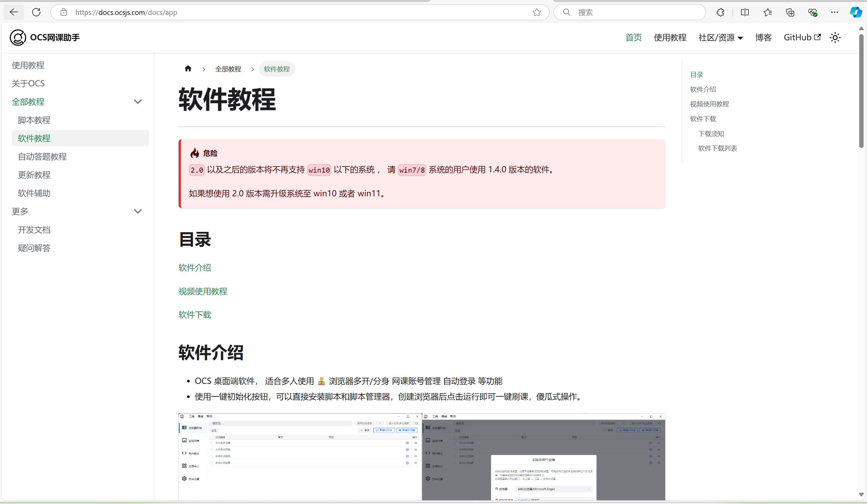Image resolution: width=867 pixels, height=504 pixels.
Task: Click the browser 搜索 input box
Action: pyautogui.click(x=637, y=13)
